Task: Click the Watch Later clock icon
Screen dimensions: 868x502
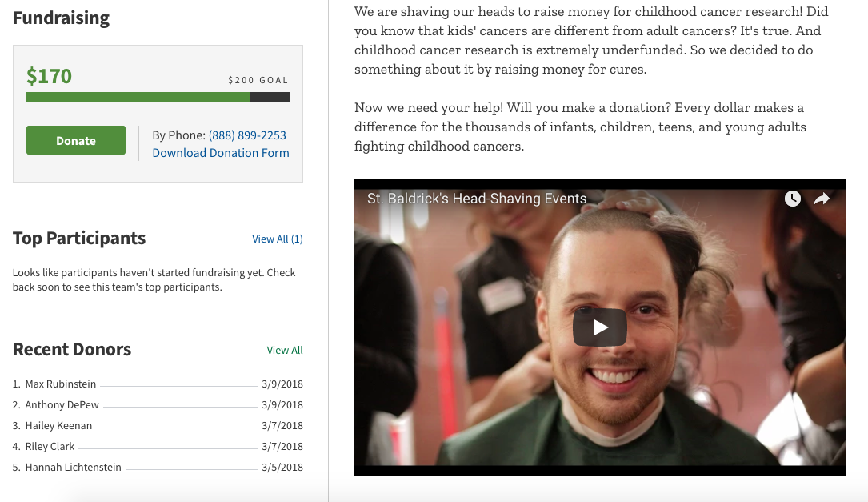Action: point(793,199)
